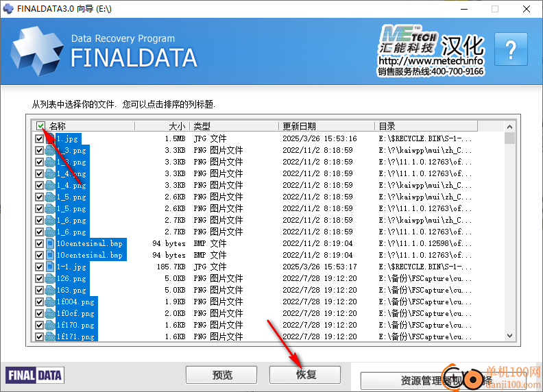Uncheck 1_3.png checkbox in kaiwpp directory row
This screenshot has height=392, width=543.
[x=39, y=151]
